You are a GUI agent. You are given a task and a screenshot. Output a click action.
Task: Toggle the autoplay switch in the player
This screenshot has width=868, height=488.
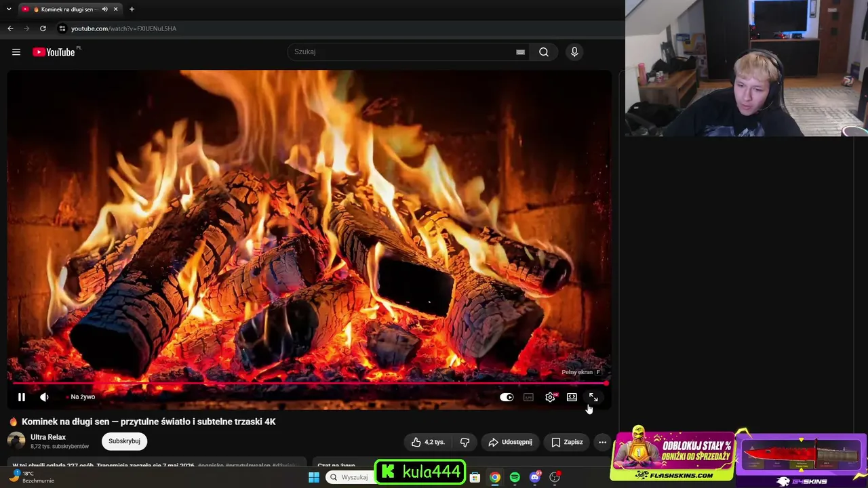click(x=507, y=397)
